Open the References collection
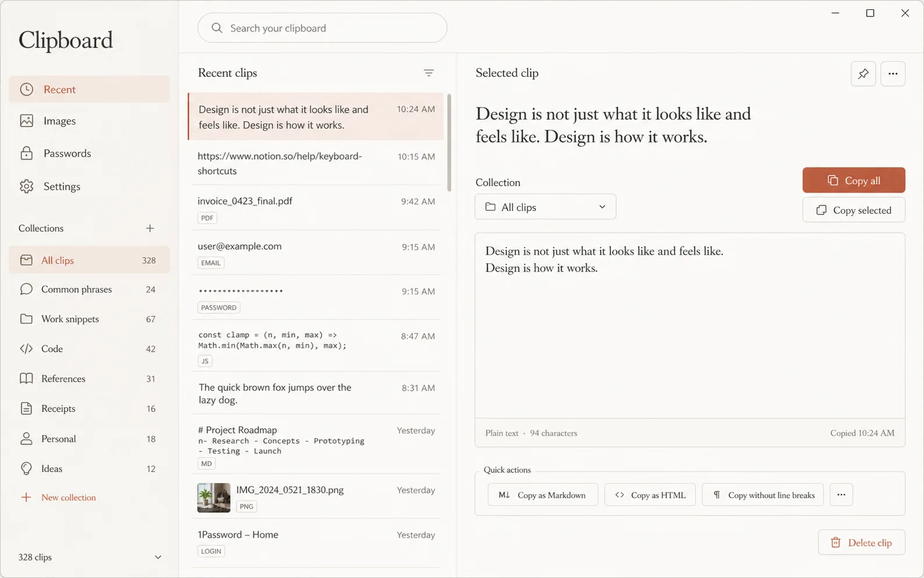924x578 pixels. click(89, 379)
